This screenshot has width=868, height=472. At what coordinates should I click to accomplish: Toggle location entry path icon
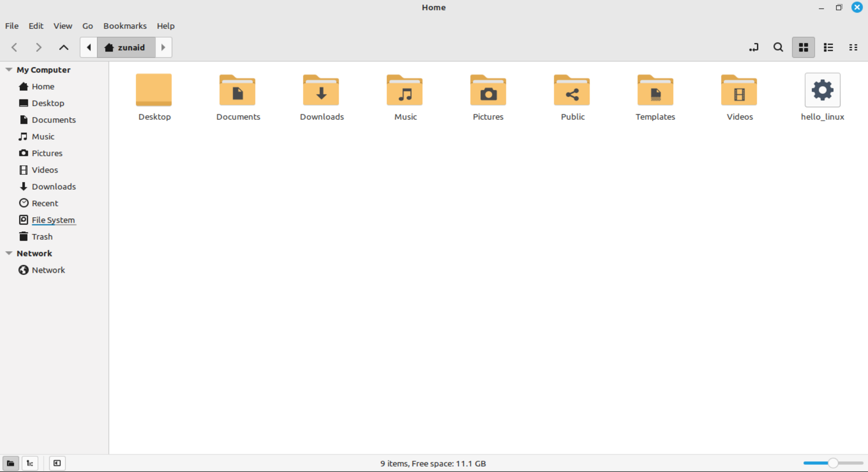pyautogui.click(x=753, y=47)
